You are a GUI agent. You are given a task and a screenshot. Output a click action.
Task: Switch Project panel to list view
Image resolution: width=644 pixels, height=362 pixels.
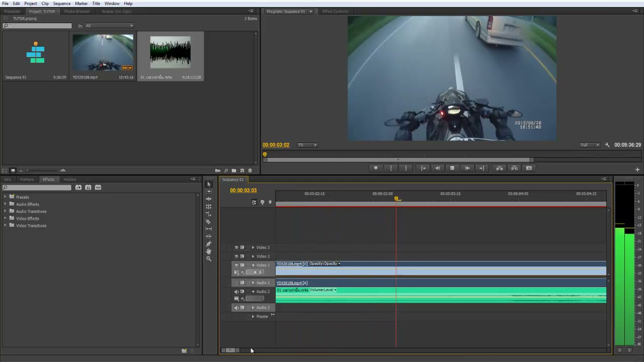click(x=5, y=170)
